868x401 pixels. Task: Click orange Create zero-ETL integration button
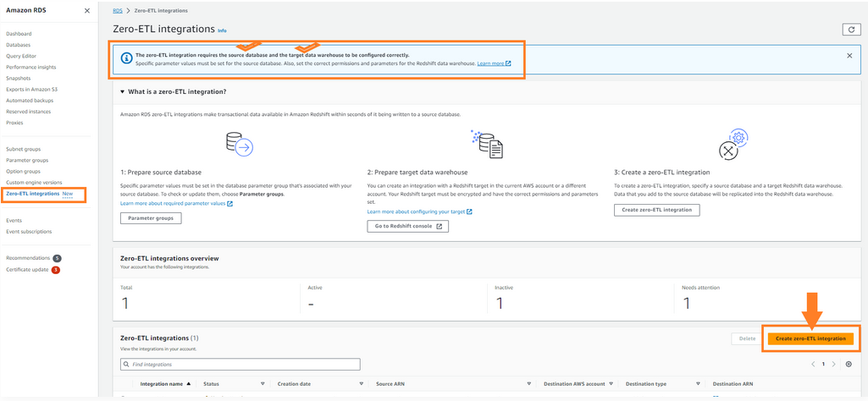tap(810, 338)
